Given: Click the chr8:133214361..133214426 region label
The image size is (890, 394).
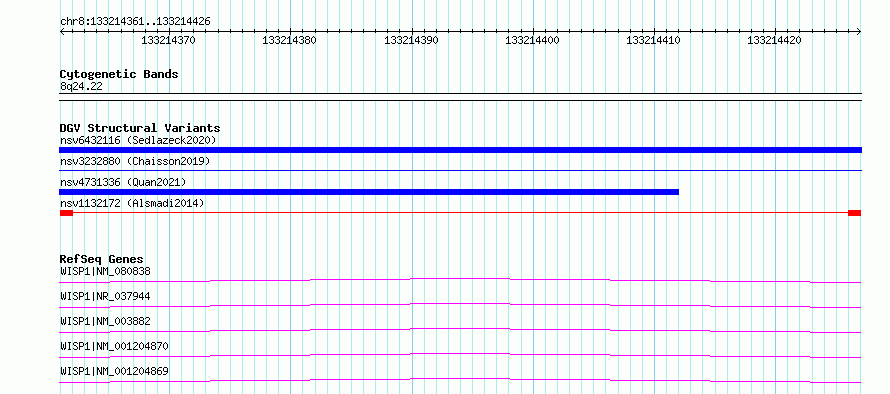Looking at the screenshot, I should coord(135,22).
